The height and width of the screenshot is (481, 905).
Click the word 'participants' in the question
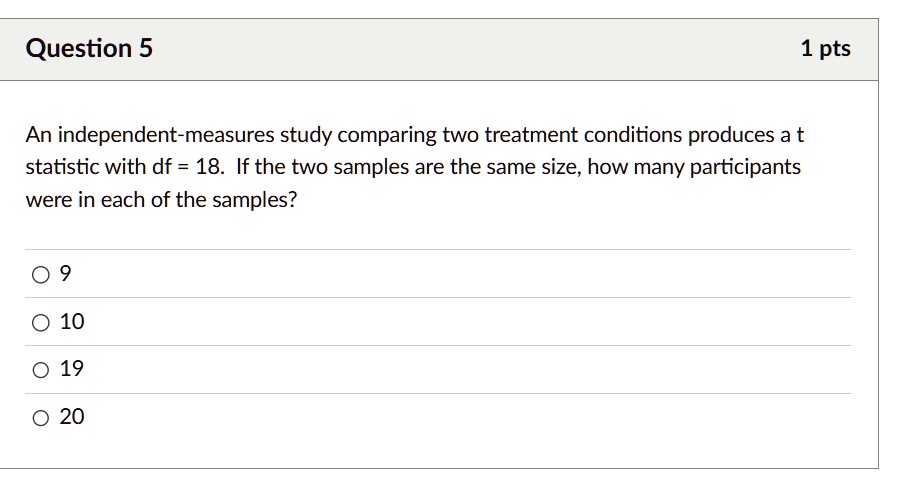coord(745,167)
